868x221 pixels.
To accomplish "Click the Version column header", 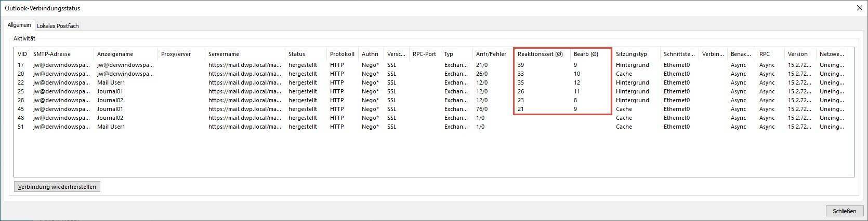I will click(797, 54).
